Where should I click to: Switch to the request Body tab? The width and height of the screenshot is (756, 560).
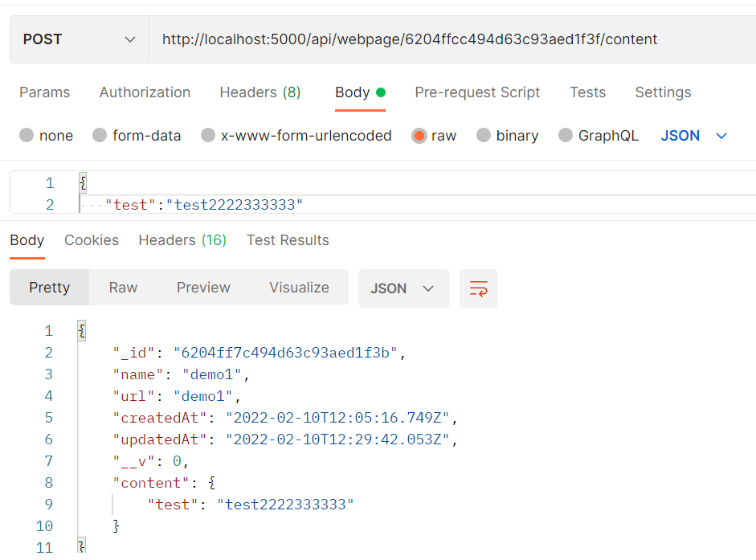point(360,92)
